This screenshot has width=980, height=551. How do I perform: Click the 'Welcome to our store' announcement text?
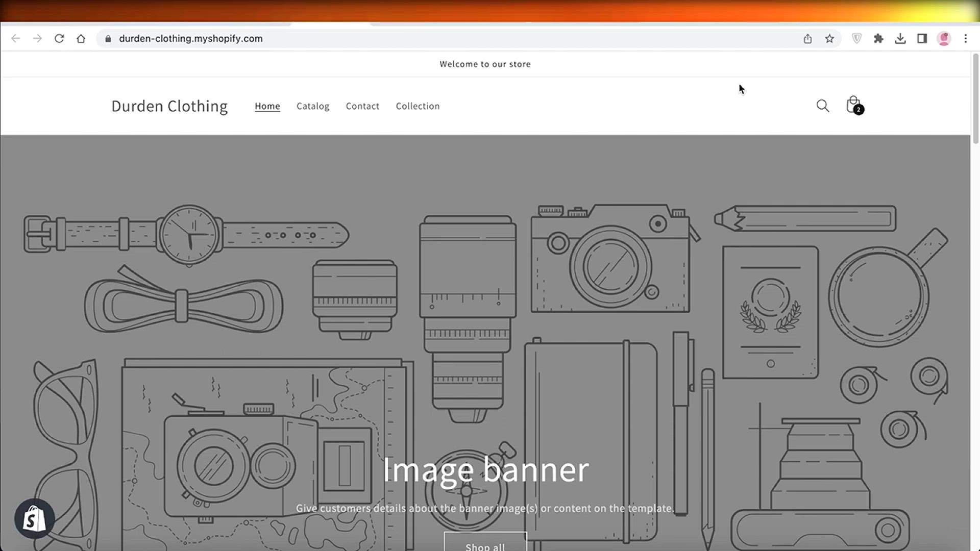[x=485, y=64]
